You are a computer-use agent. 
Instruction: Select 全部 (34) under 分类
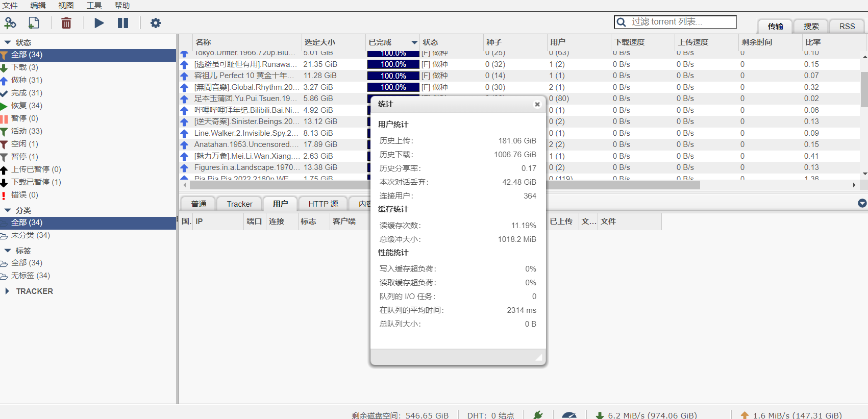coord(88,223)
